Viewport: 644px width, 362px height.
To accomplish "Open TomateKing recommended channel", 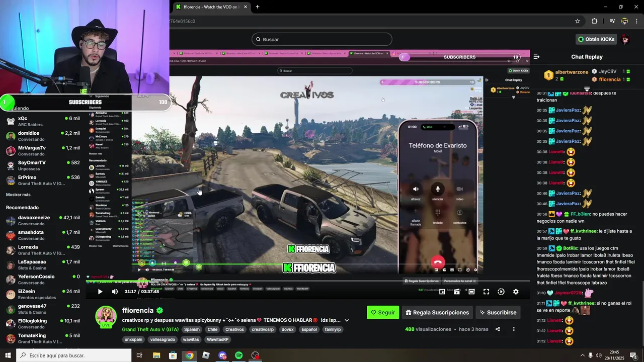I will coord(43,338).
